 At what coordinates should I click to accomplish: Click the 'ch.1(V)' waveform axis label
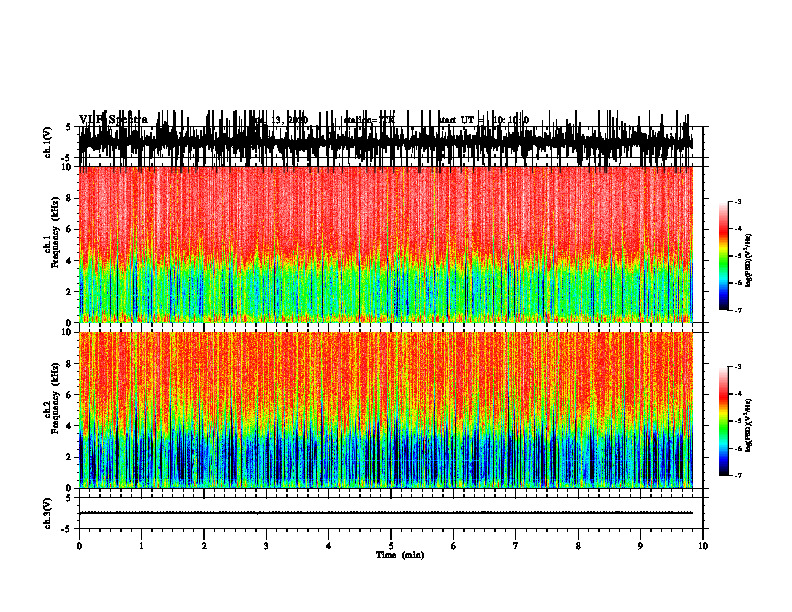point(48,142)
